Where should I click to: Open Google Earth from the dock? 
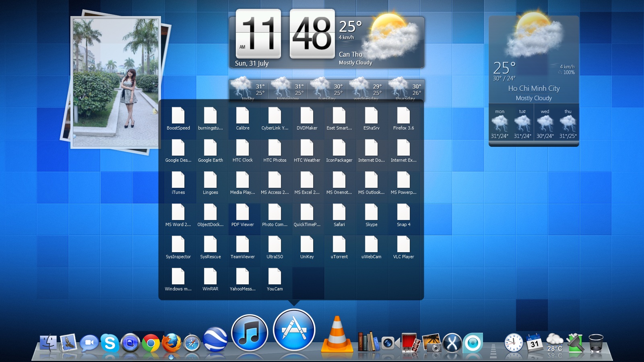point(215,339)
